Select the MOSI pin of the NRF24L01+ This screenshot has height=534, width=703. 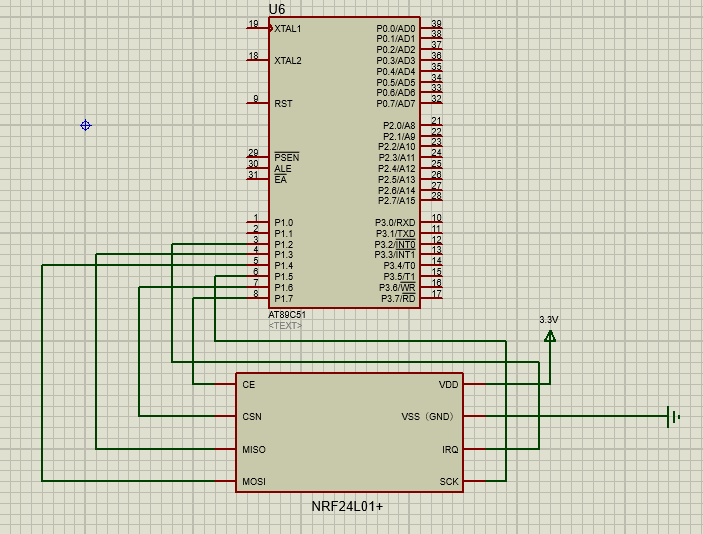tap(254, 482)
